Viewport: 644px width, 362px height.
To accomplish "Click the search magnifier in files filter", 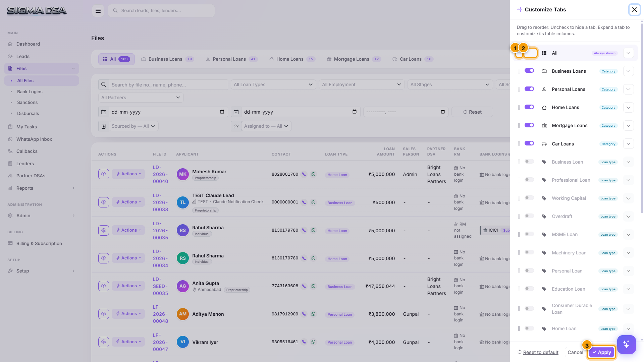I will tap(104, 85).
